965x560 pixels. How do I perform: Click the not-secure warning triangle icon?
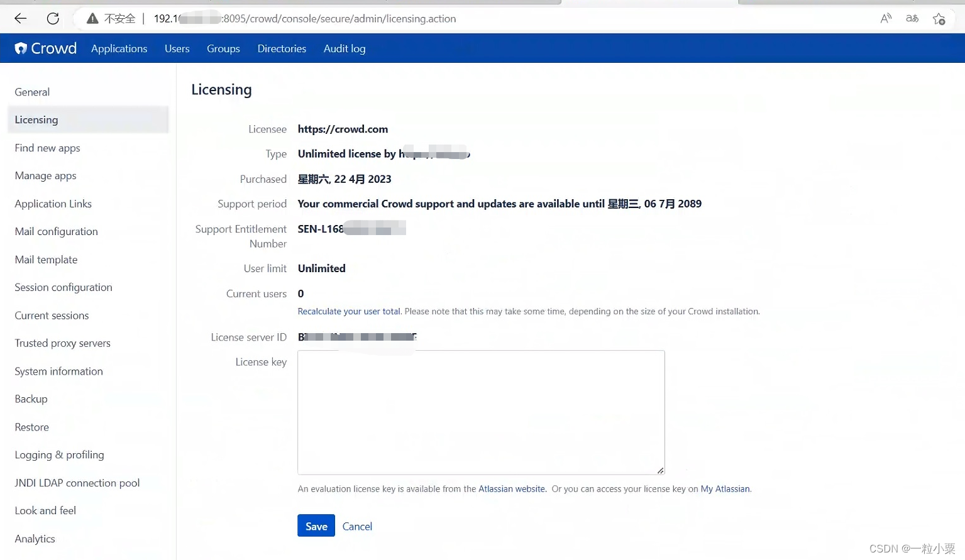tap(92, 19)
